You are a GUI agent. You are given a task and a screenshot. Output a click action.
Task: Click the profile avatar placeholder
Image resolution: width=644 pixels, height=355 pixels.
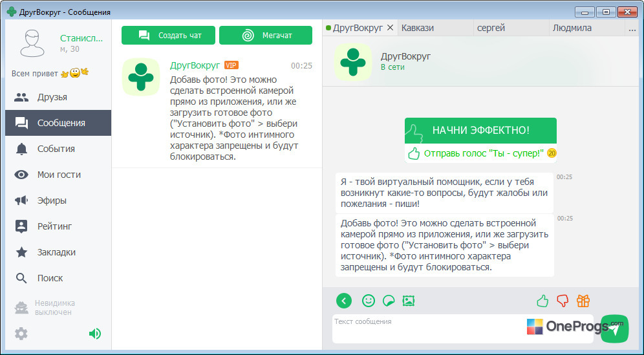click(32, 43)
